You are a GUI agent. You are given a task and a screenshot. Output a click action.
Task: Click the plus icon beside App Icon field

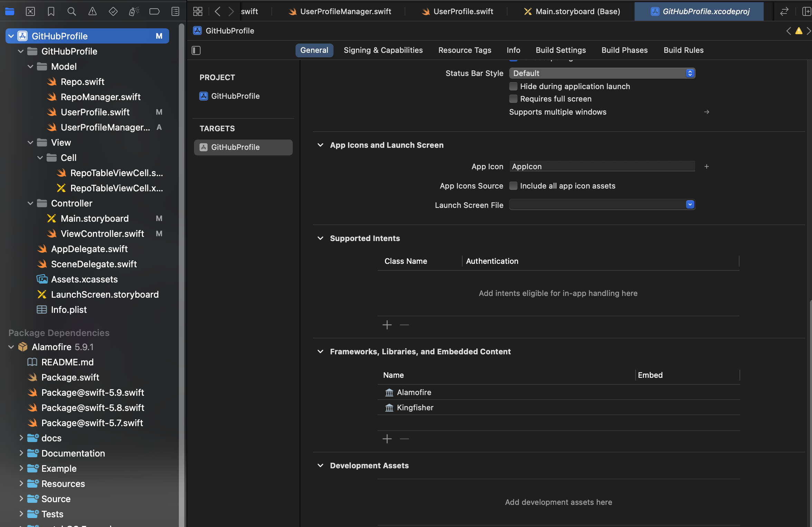(707, 166)
